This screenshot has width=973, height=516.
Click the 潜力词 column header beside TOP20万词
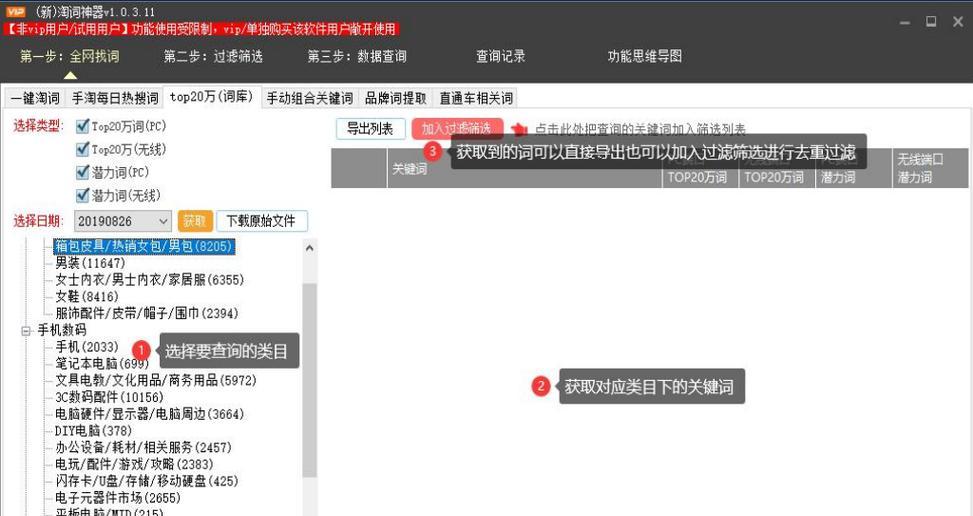[x=853, y=168]
